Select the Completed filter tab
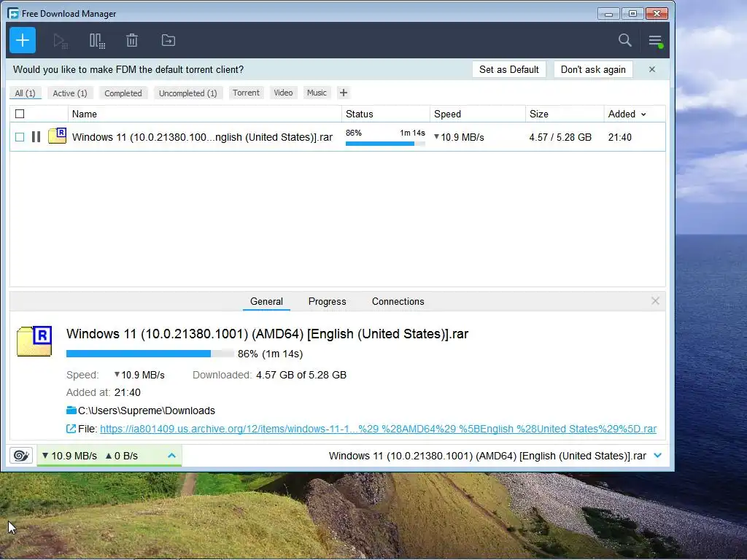 click(123, 93)
